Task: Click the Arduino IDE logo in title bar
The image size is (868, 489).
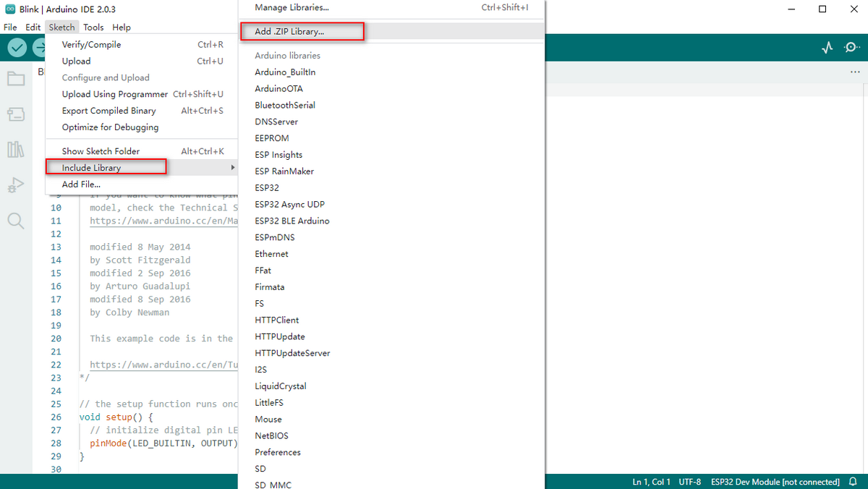Action: 9,9
